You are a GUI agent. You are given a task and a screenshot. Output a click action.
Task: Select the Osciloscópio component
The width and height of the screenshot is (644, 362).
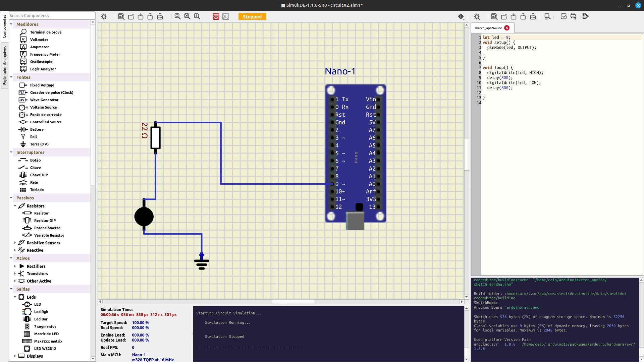(x=41, y=62)
